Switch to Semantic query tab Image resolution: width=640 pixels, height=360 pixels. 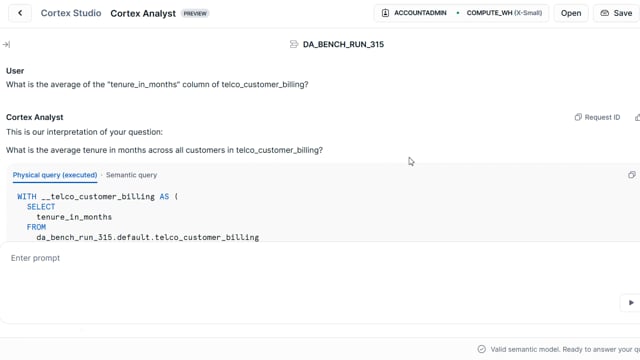[131, 175]
